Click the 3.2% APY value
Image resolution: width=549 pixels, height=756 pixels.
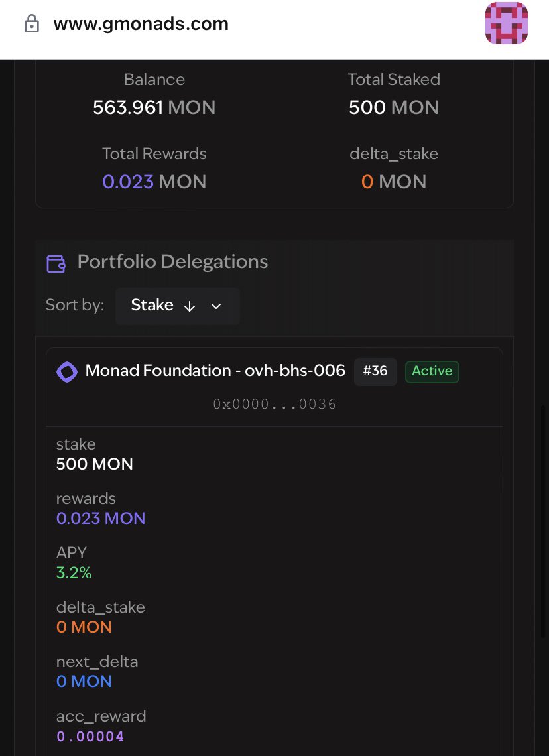pos(74,573)
